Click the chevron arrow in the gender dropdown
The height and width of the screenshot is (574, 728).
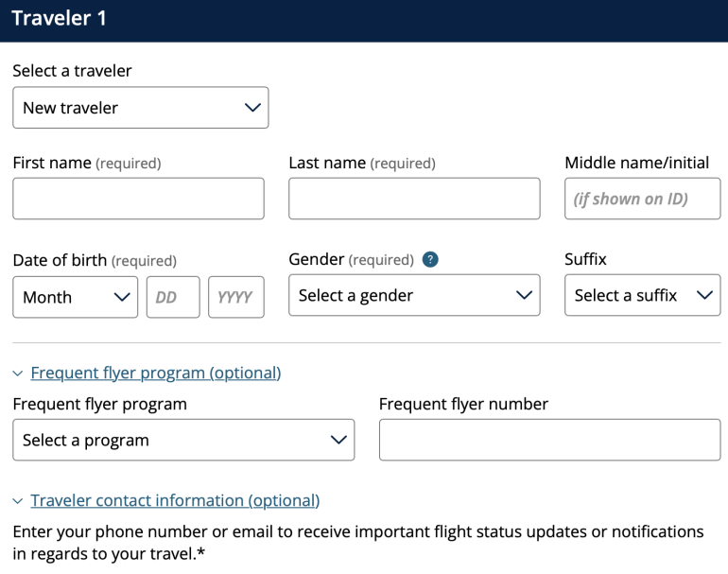pos(524,295)
